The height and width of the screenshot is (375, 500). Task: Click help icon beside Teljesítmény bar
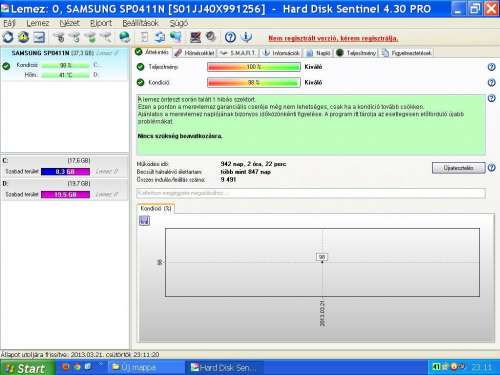click(491, 67)
